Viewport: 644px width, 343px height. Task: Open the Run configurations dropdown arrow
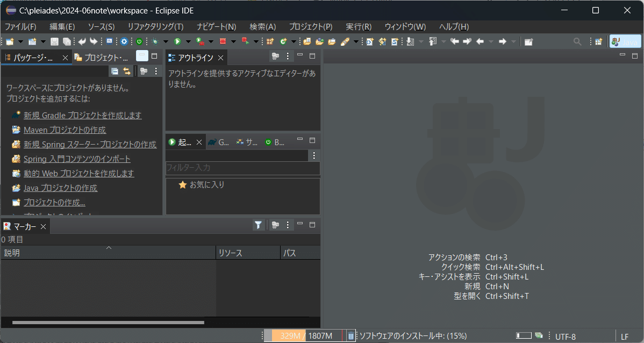coord(188,41)
